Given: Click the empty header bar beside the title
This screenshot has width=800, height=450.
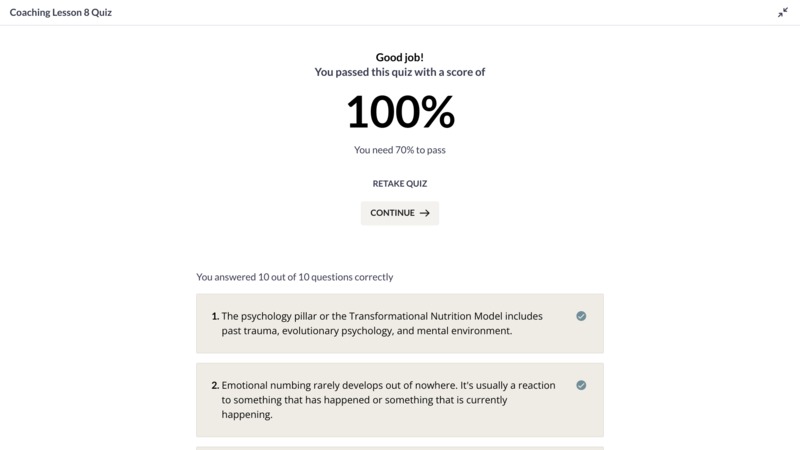Looking at the screenshot, I should point(444,12).
